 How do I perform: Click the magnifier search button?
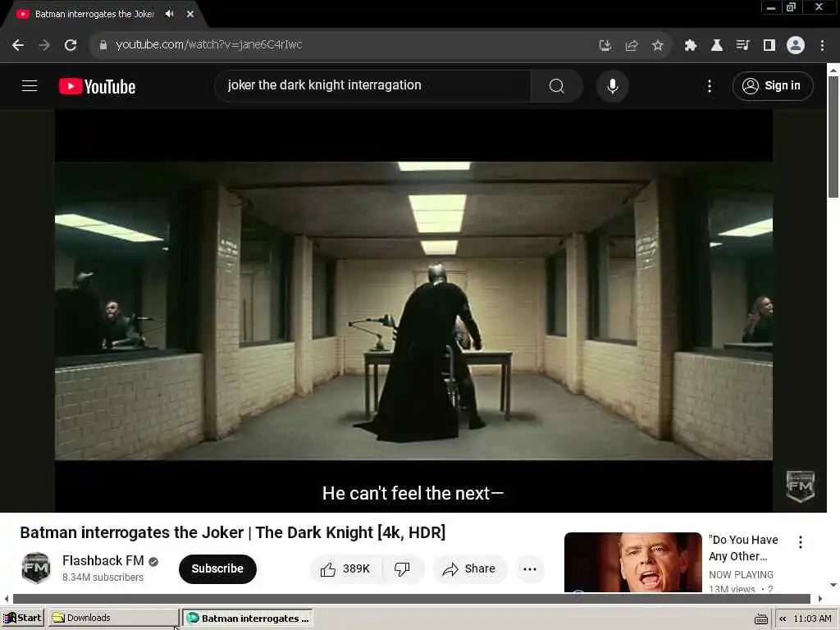pos(557,85)
